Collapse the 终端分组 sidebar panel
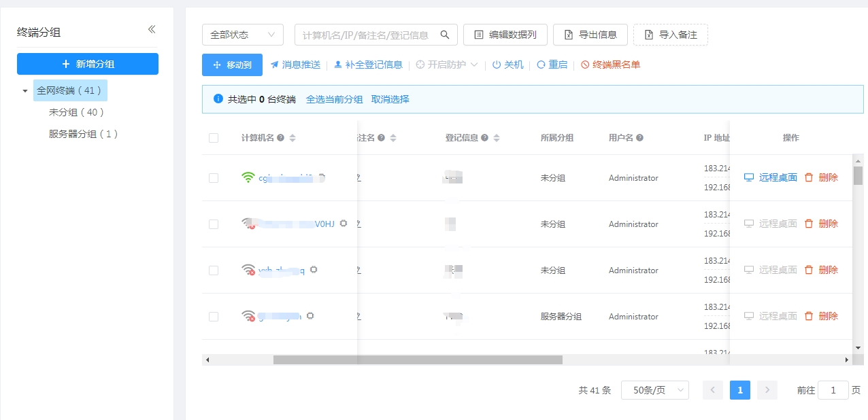The height and width of the screenshot is (420, 868). (x=152, y=29)
